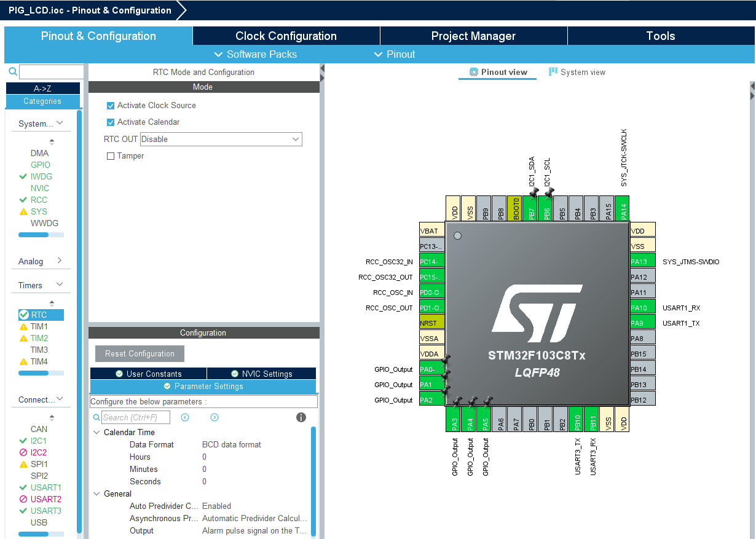Click the parameter Search (Ctrl+F) field
Screen dimensions: 756x539
(135, 417)
